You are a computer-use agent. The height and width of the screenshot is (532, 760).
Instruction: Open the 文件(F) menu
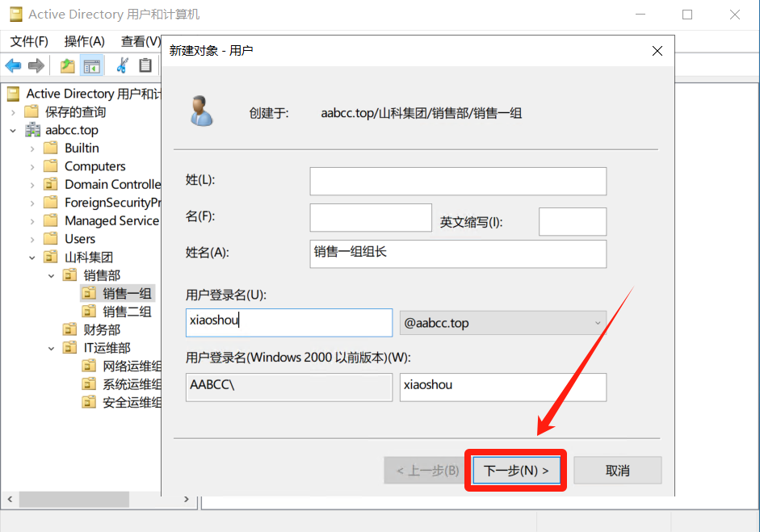coord(29,41)
